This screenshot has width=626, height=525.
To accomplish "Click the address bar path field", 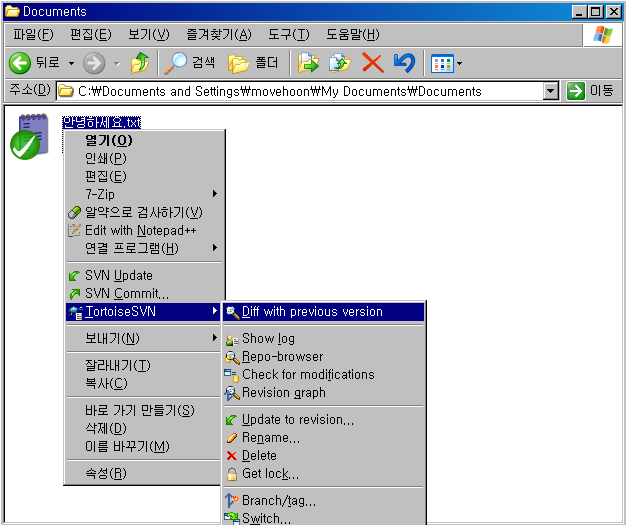I will click(x=300, y=91).
